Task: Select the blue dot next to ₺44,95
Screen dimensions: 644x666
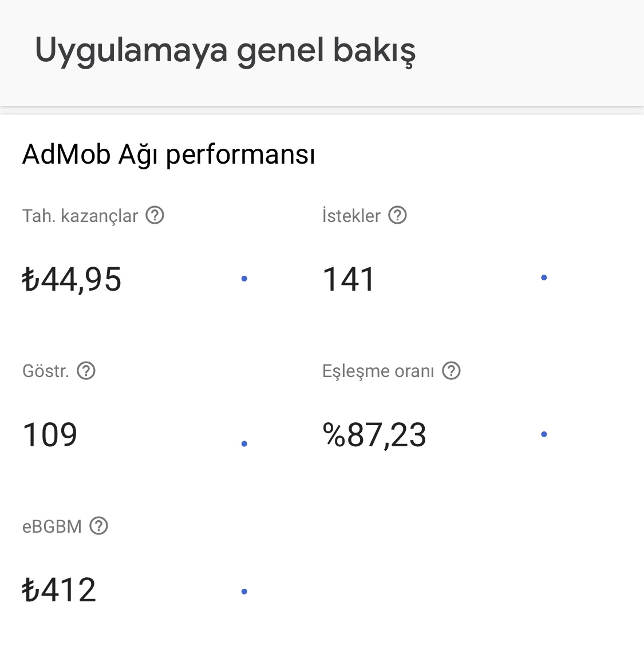Action: 244,279
